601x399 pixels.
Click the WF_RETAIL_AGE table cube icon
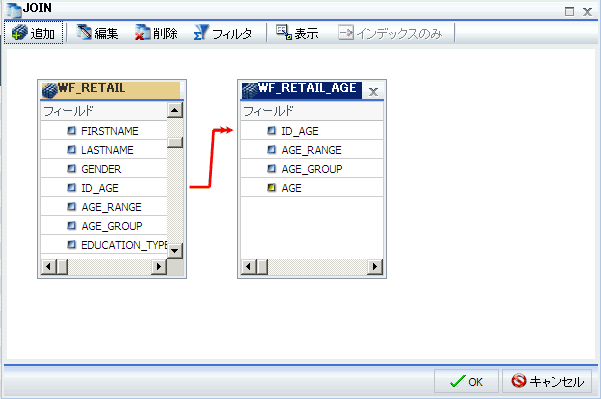coord(250,90)
